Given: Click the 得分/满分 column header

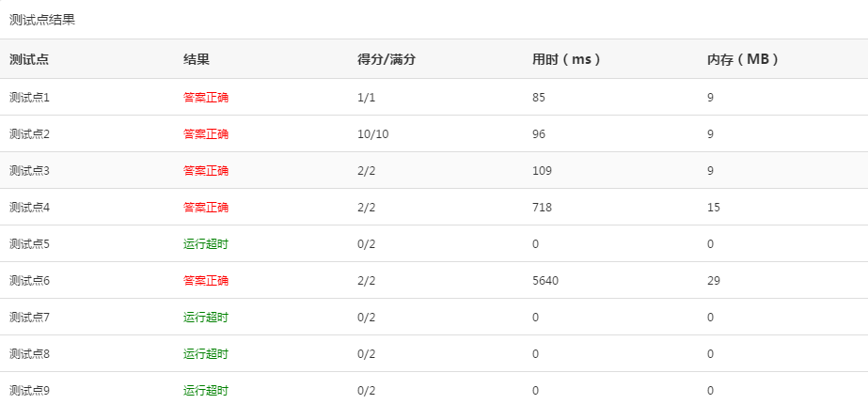Looking at the screenshot, I should click(387, 59).
